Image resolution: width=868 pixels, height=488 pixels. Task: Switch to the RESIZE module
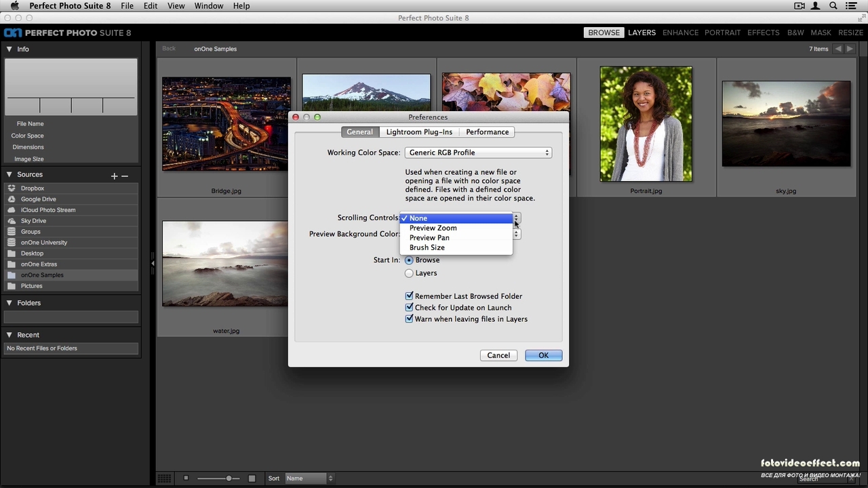[850, 33]
